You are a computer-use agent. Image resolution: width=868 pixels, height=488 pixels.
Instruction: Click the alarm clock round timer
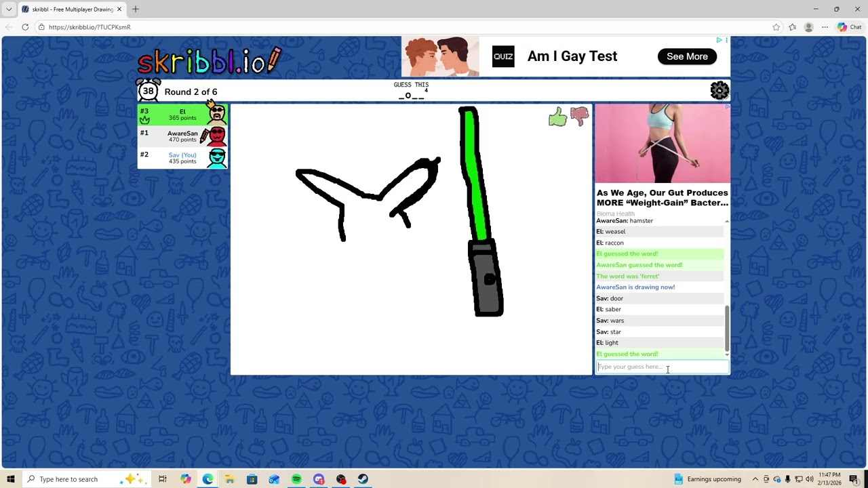148,91
